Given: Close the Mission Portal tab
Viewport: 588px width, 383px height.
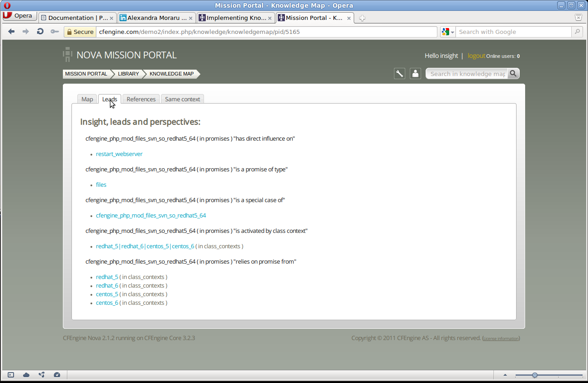Looking at the screenshot, I should pos(349,18).
